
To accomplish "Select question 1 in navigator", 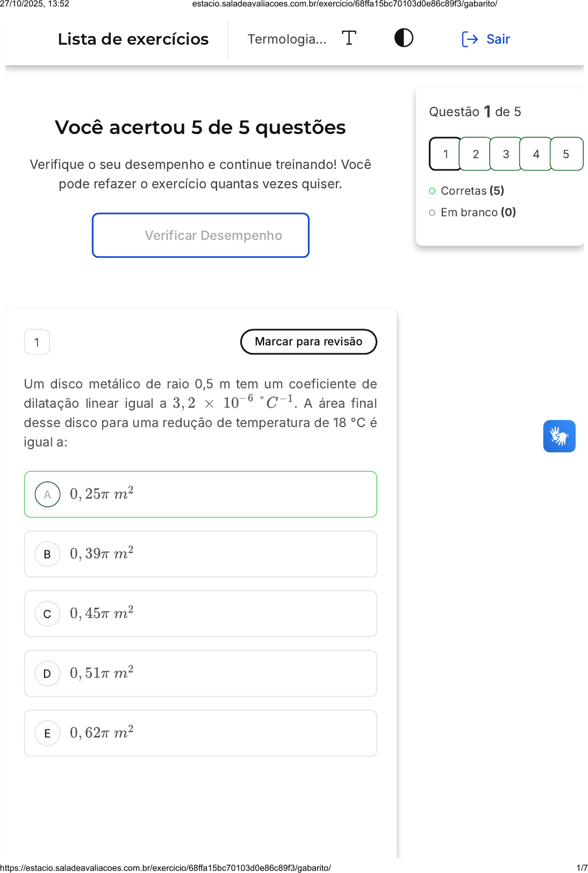I will (446, 154).
